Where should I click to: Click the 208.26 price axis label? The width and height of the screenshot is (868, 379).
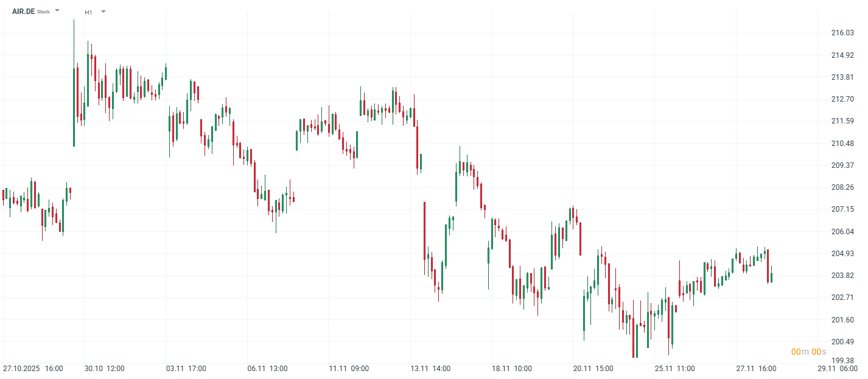(x=842, y=187)
